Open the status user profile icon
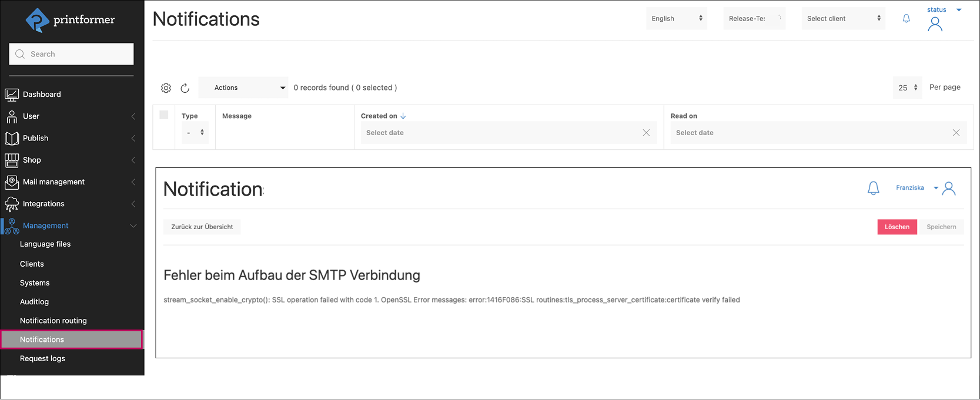This screenshot has width=980, height=400. (x=935, y=24)
